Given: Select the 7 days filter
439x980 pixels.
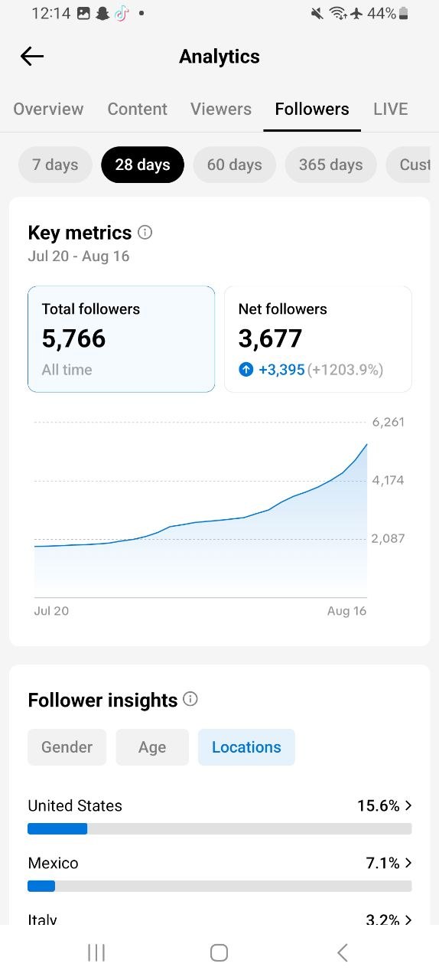Looking at the screenshot, I should [x=55, y=165].
